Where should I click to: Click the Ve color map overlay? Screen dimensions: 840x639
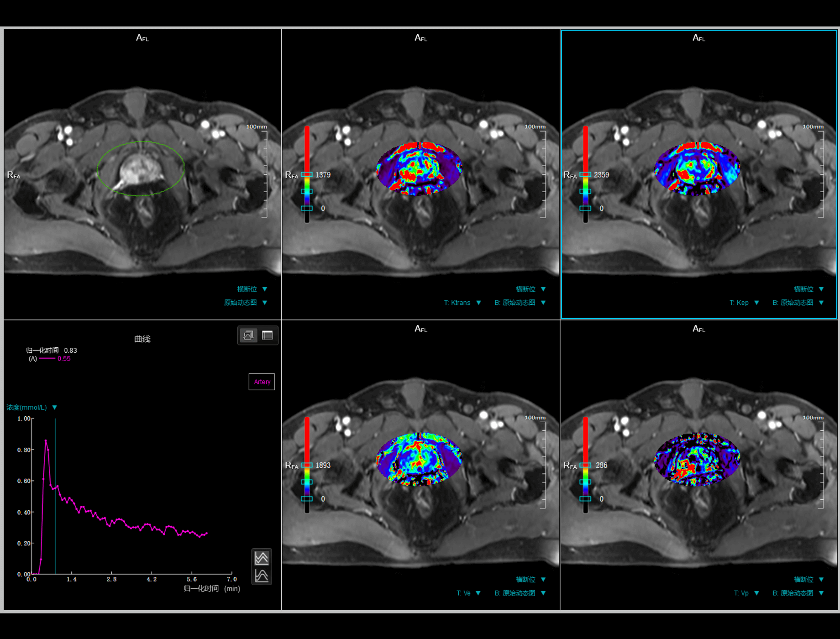(x=419, y=459)
